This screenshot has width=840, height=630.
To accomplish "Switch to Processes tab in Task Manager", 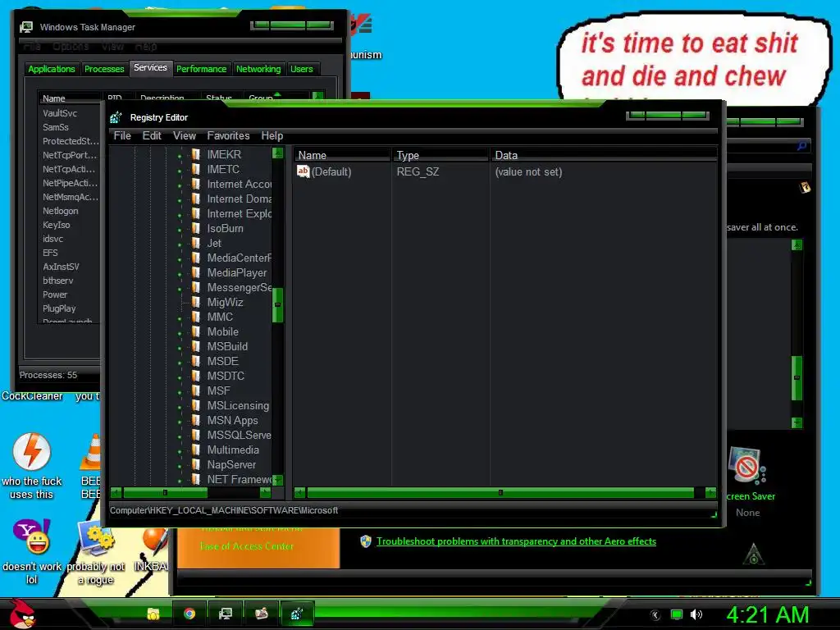I will (104, 69).
